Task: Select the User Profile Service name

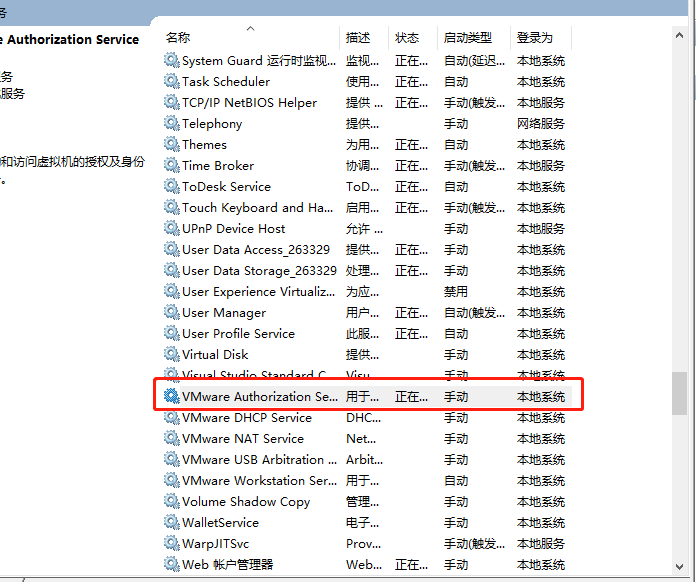Action: coord(238,334)
